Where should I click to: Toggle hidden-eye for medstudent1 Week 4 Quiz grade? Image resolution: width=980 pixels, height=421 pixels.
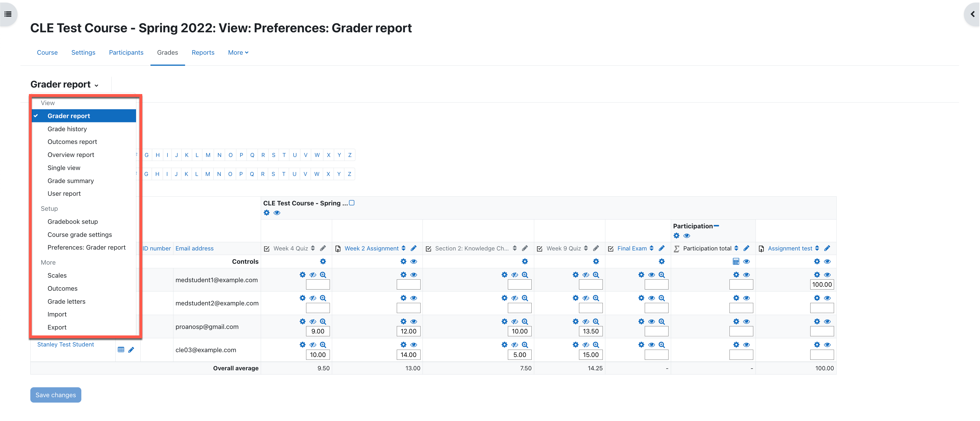coord(313,275)
